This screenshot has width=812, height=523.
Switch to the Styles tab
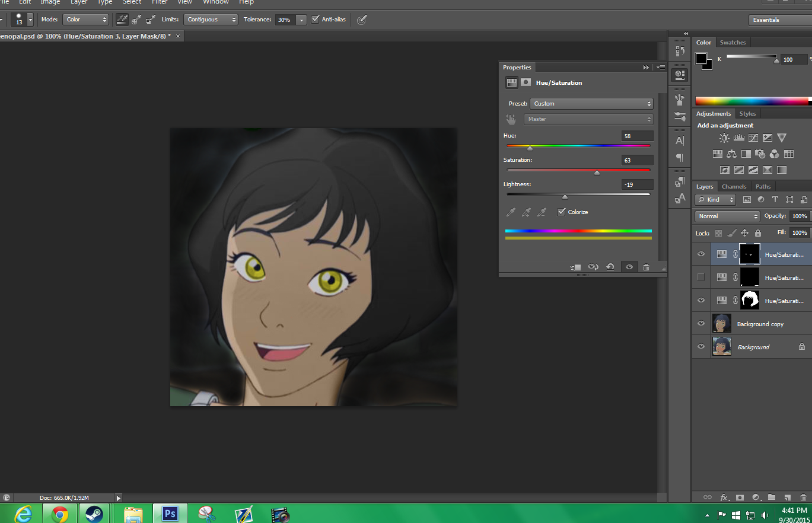click(x=747, y=114)
